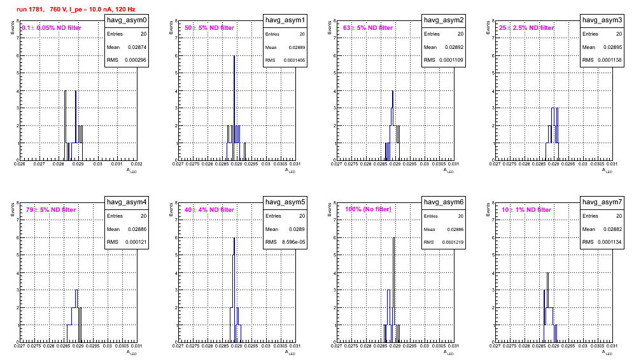Image resolution: width=634 pixels, height=364 pixels.
Task: Click the Events axis label of havg_asym1 plot
Action: (x=171, y=27)
